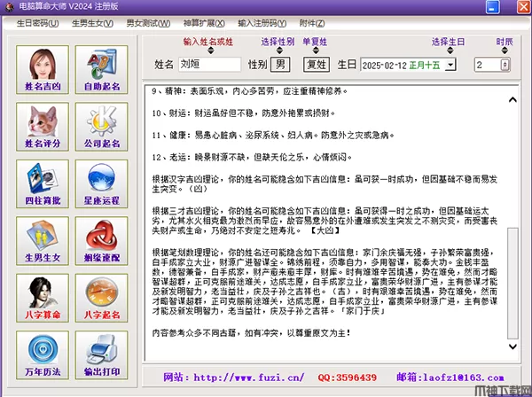
Task: Click the 姓名 name input field
Action: click(x=209, y=65)
